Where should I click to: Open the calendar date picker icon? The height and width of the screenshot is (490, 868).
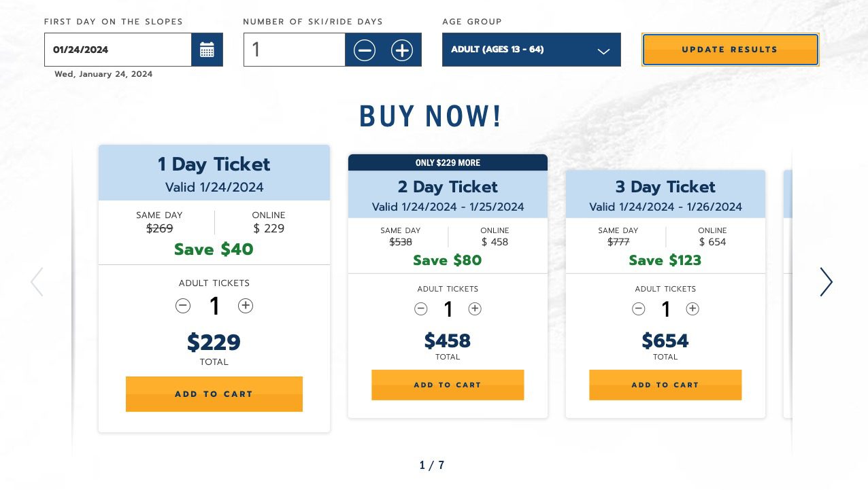[x=207, y=49]
